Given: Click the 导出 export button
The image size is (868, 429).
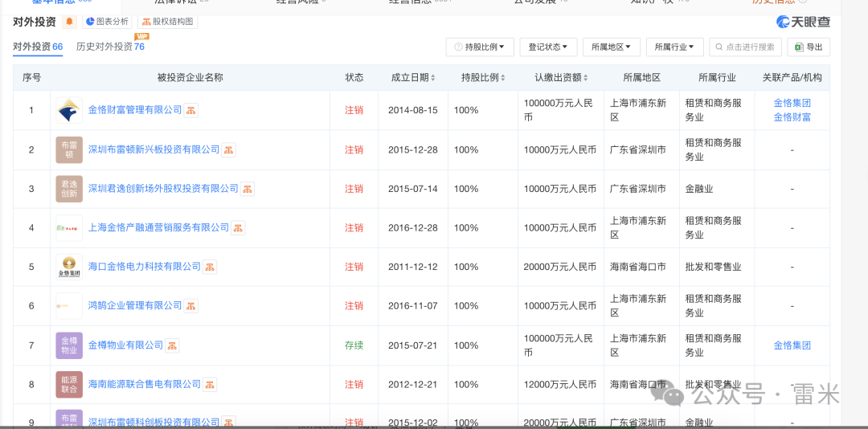Looking at the screenshot, I should 809,47.
